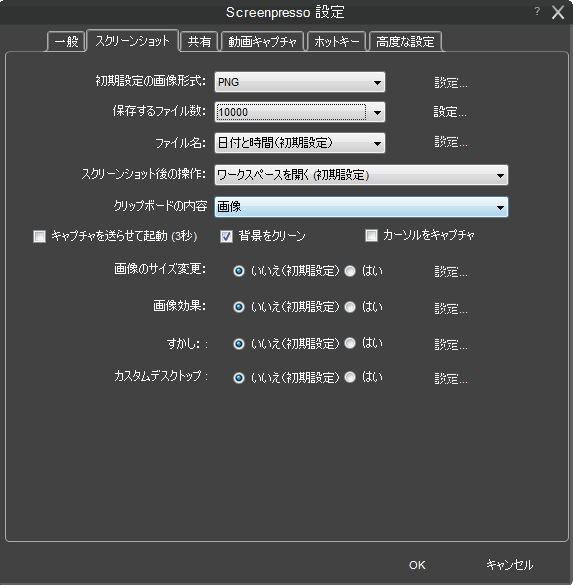Open the スクリーンショット後の操作 dropdown
The height and width of the screenshot is (585, 573).
point(361,175)
